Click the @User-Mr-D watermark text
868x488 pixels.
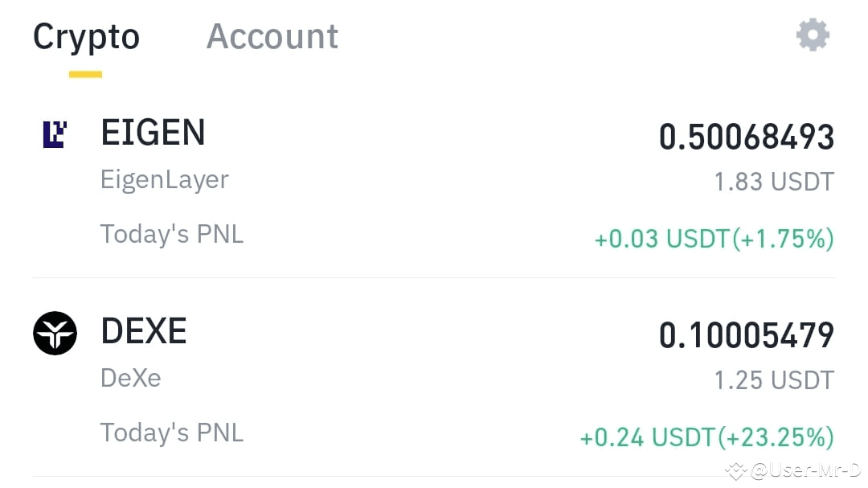pyautogui.click(x=806, y=470)
